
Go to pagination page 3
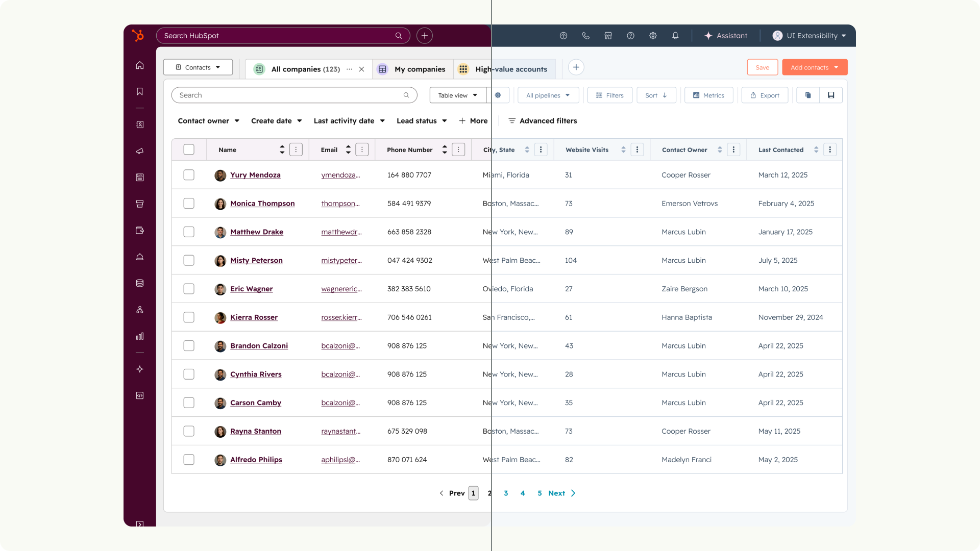tap(506, 493)
